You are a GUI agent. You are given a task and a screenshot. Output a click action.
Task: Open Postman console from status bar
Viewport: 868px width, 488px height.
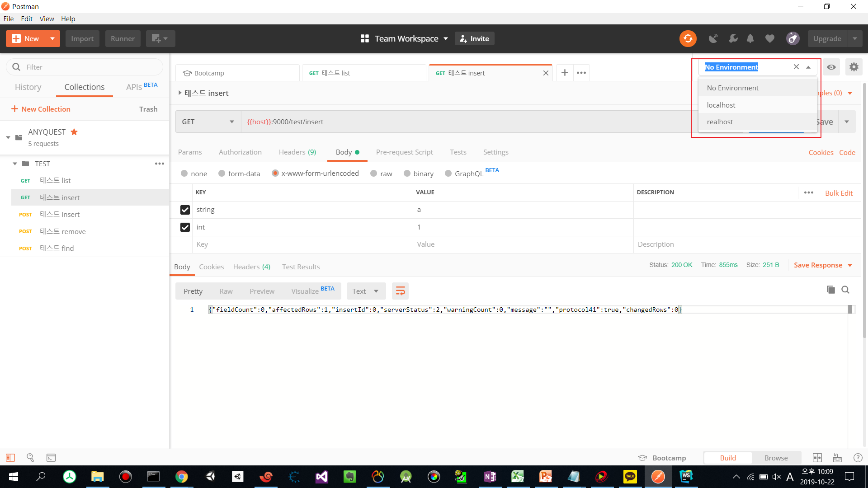(x=51, y=458)
